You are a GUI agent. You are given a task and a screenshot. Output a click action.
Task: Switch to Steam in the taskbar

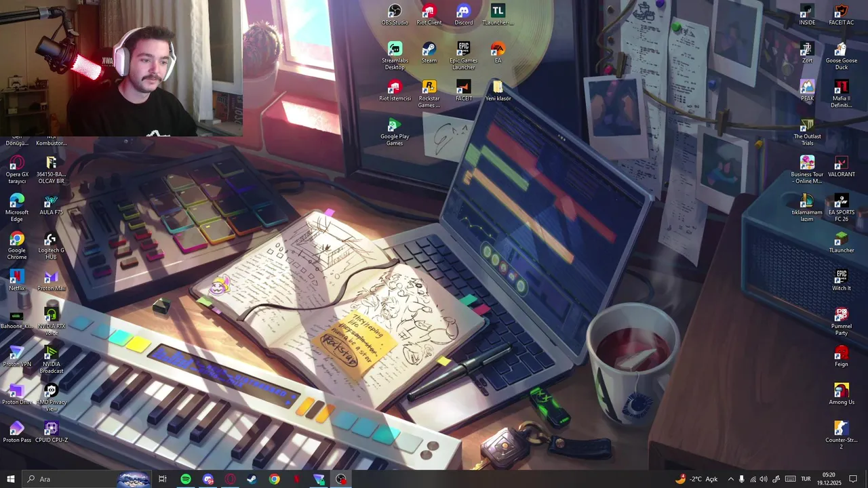(252, 479)
